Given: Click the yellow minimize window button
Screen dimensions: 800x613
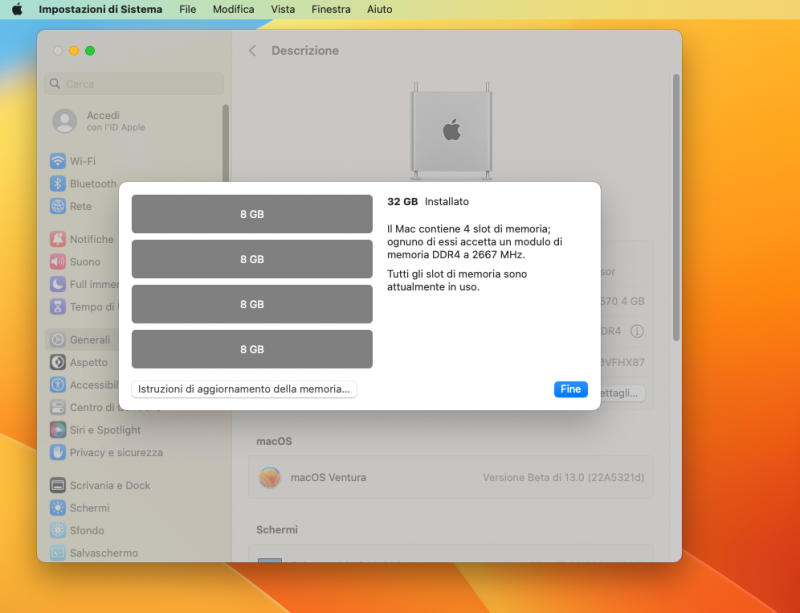Looking at the screenshot, I should [74, 51].
